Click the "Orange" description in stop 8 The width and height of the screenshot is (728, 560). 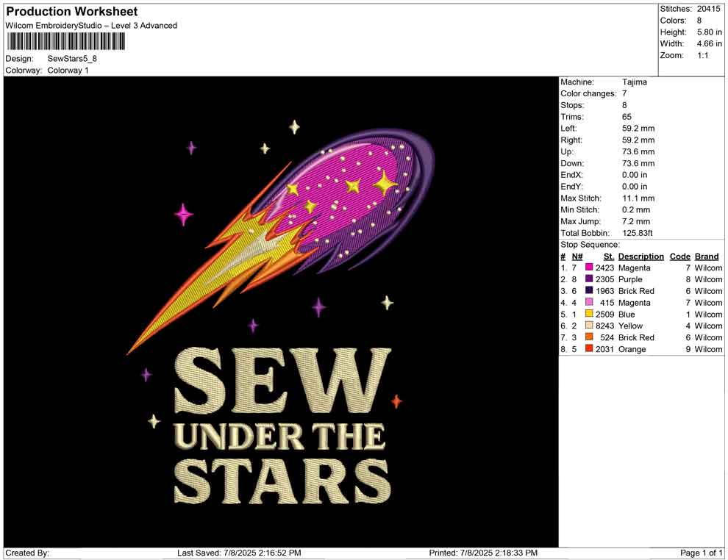632,349
